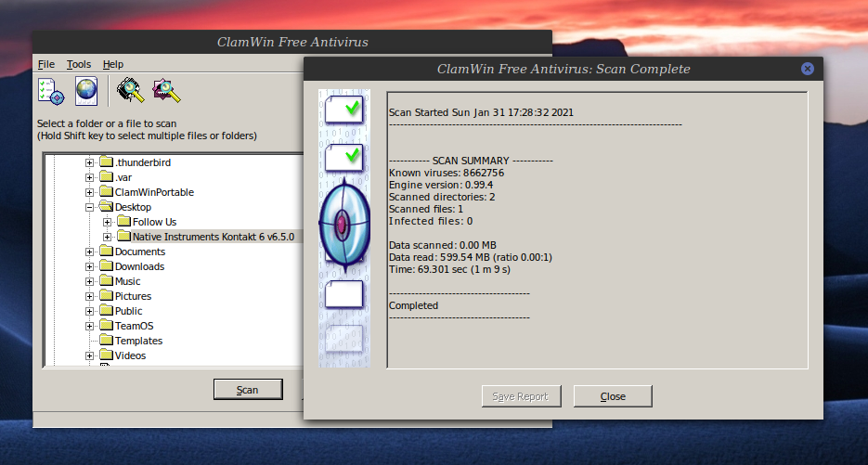This screenshot has height=465, width=868.
Task: Select the TeamOS folder icon
Action: (x=106, y=326)
